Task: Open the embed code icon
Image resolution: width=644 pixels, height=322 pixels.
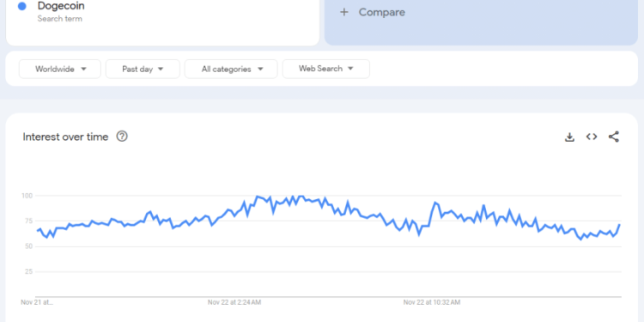Action: (592, 137)
